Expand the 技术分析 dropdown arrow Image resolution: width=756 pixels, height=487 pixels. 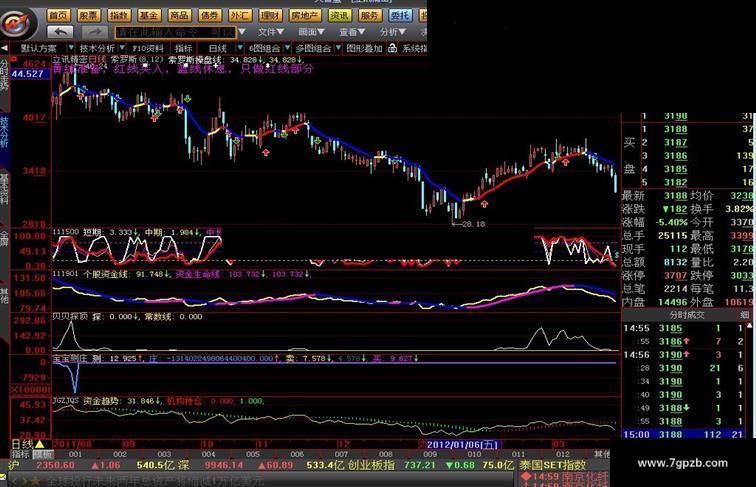click(x=122, y=48)
